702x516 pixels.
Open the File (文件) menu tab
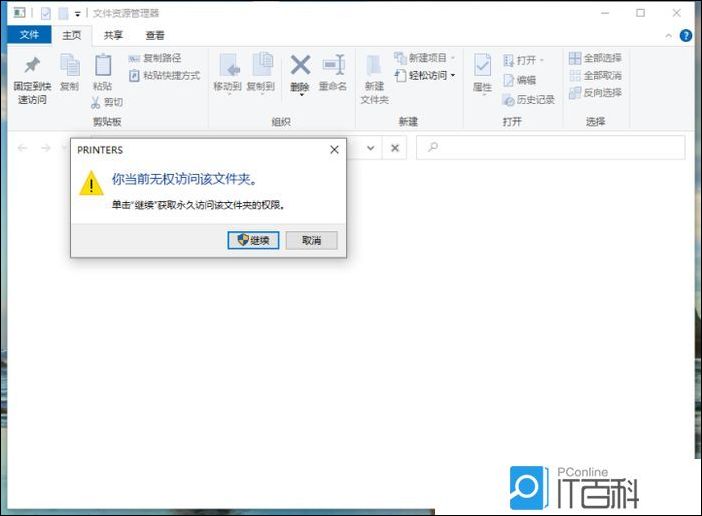(x=29, y=34)
